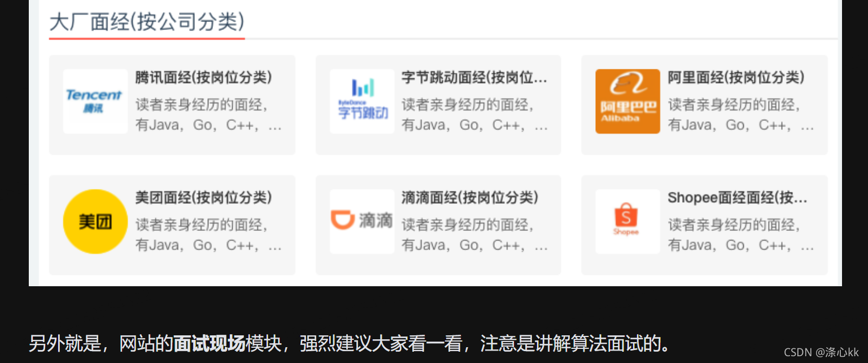Click the CSDN @涤心kk watermark
The height and width of the screenshot is (363, 868).
821,352
